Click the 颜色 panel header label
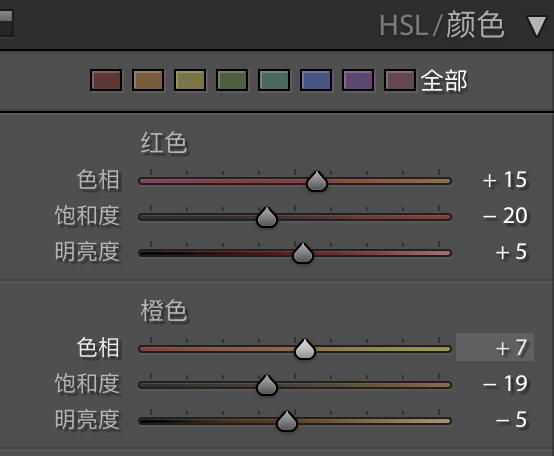 click(x=475, y=25)
